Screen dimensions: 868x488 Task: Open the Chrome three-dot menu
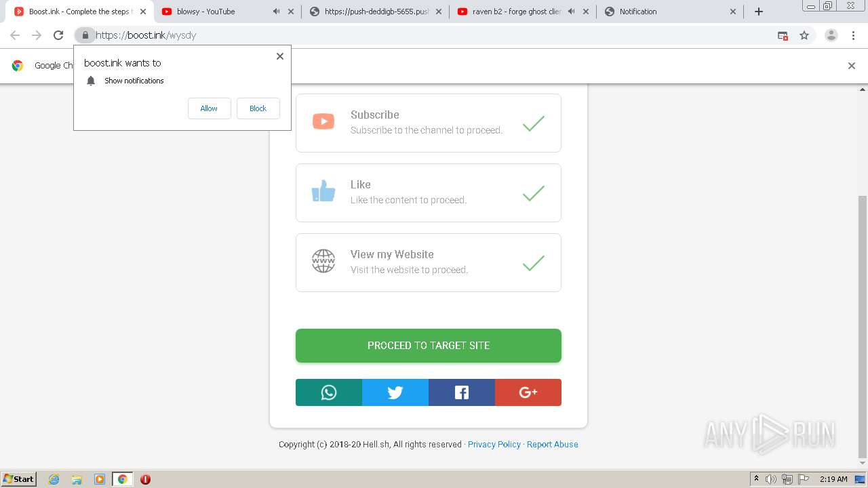point(853,35)
